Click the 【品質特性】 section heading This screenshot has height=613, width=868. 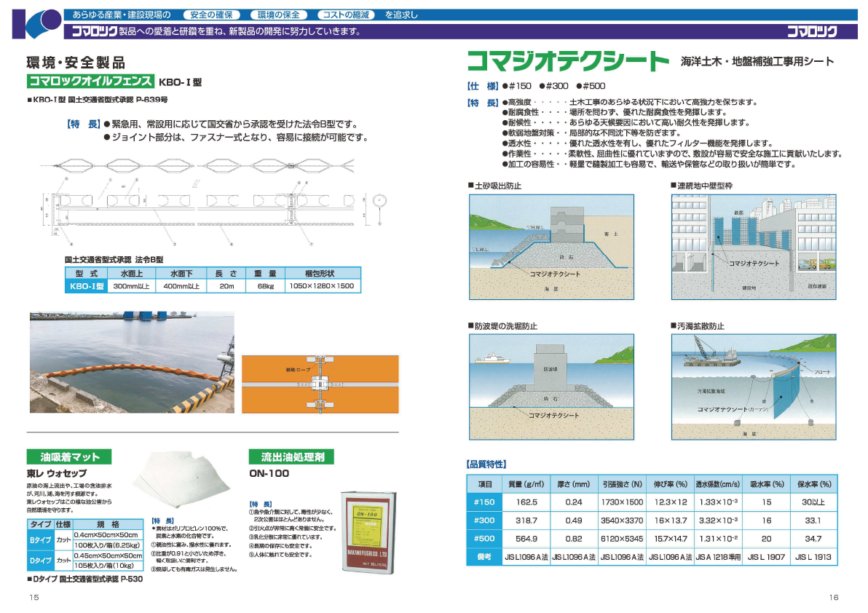pyautogui.click(x=486, y=464)
